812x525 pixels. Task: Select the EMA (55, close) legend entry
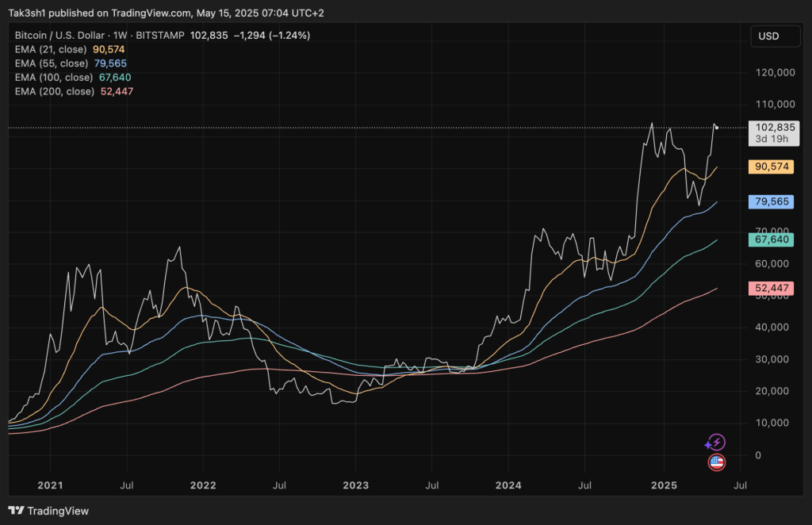[51, 63]
